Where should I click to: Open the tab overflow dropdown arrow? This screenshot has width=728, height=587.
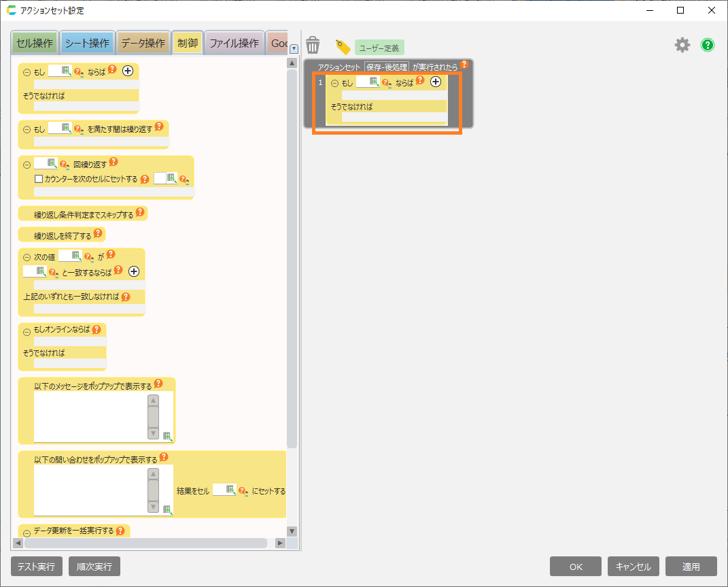pyautogui.click(x=294, y=48)
